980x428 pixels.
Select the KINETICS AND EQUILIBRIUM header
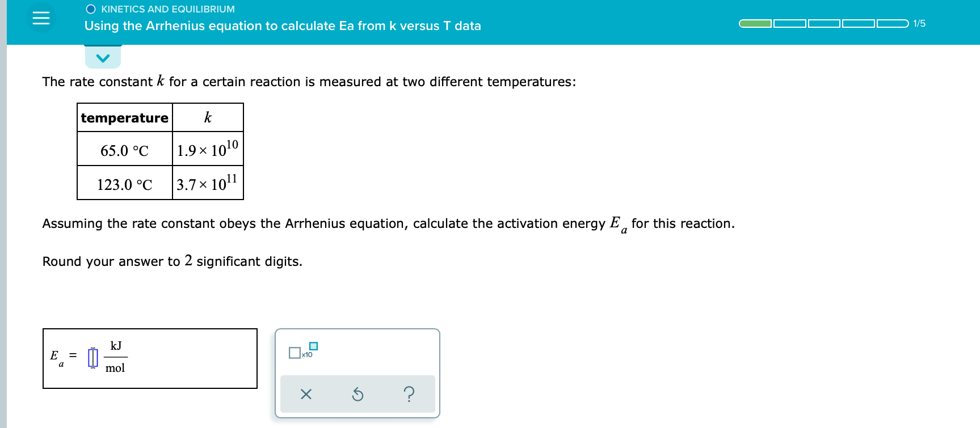click(167, 9)
